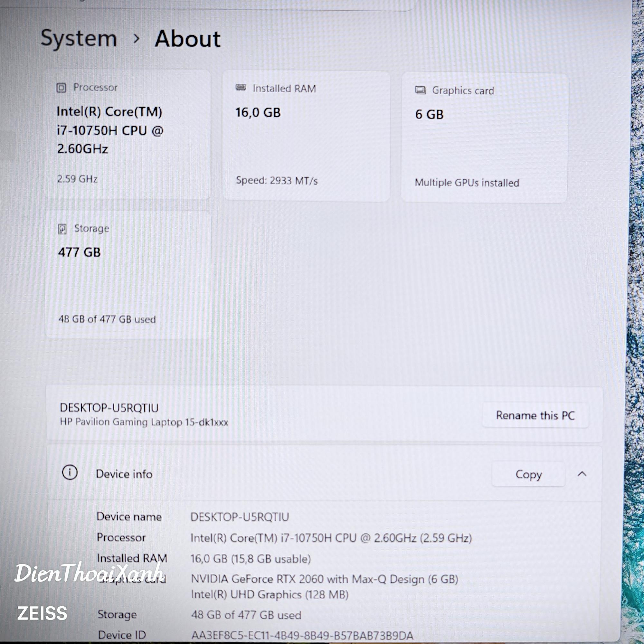Click the 'Storage' row label in Device info
Screen dimensions: 644x644
pos(117,614)
